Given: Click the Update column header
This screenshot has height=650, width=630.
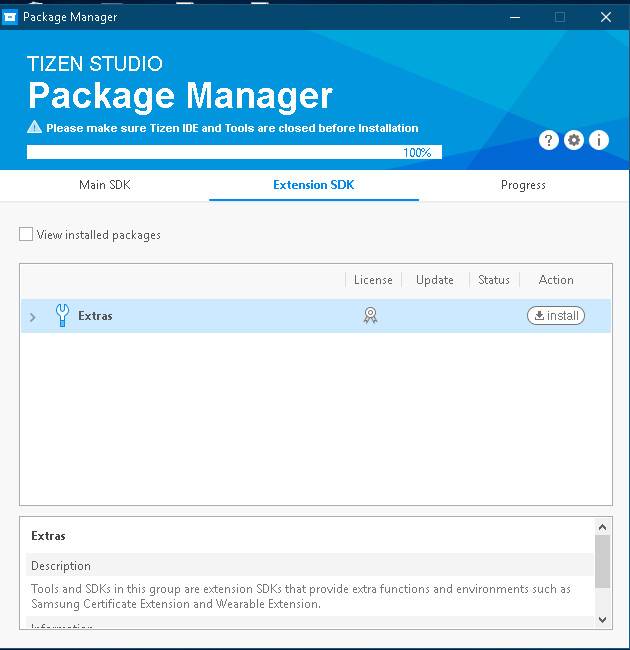Looking at the screenshot, I should click(x=435, y=280).
